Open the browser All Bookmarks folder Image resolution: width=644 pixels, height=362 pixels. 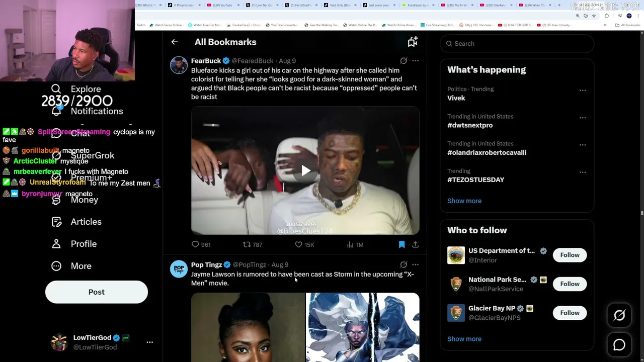pos(627,25)
